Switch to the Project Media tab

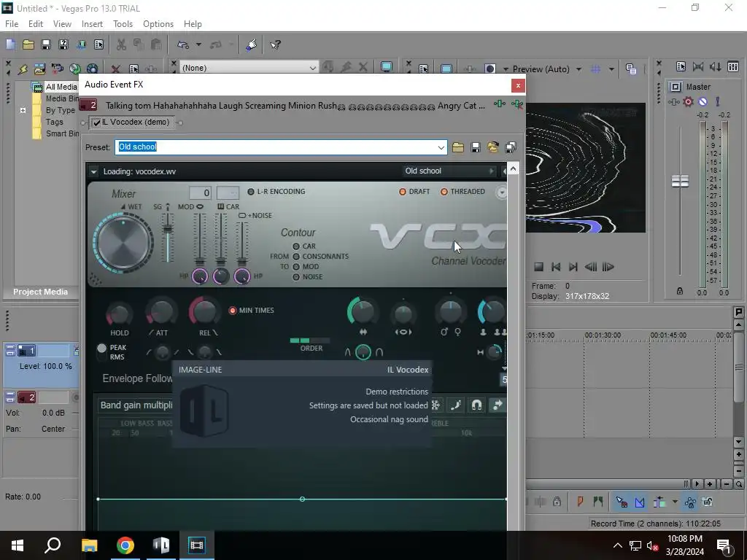coord(41,292)
